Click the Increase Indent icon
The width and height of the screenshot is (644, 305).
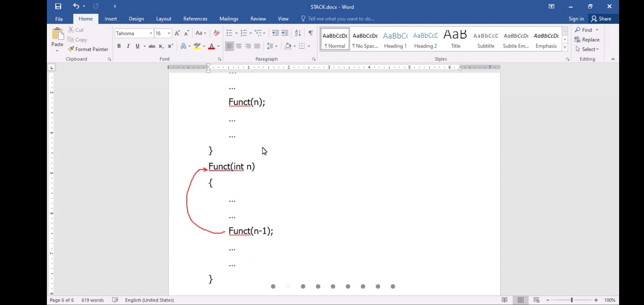285,33
